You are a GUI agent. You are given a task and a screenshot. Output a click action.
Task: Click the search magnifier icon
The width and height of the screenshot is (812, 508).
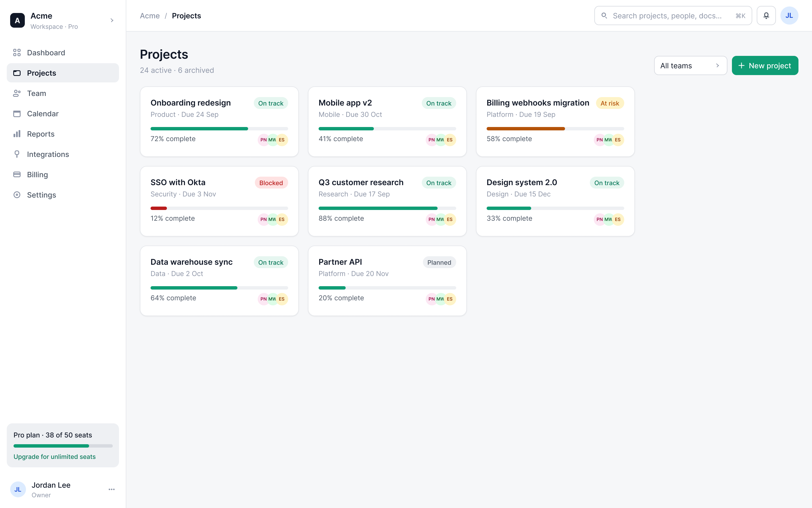click(x=604, y=16)
